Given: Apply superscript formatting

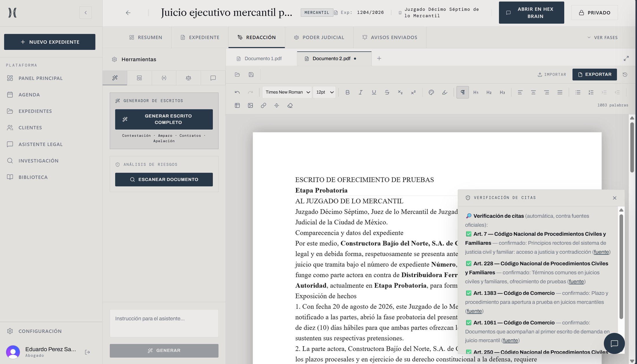Looking at the screenshot, I should click(x=413, y=92).
